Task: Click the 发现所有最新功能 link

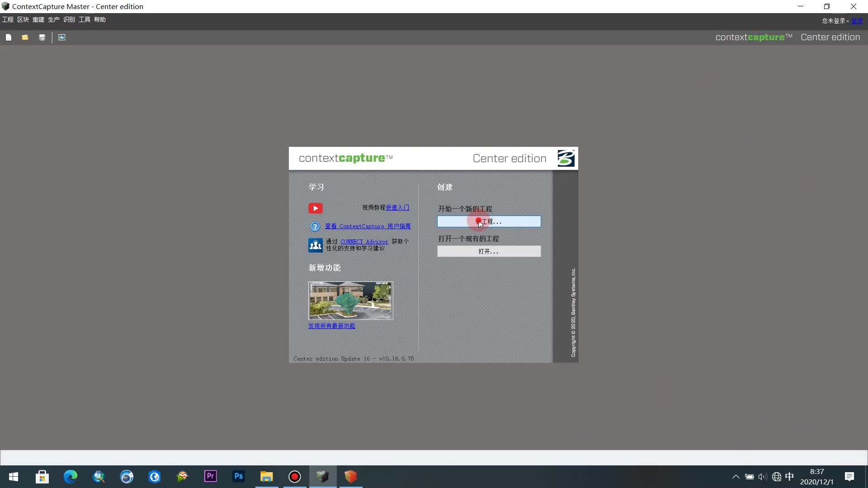Action: 332,326
